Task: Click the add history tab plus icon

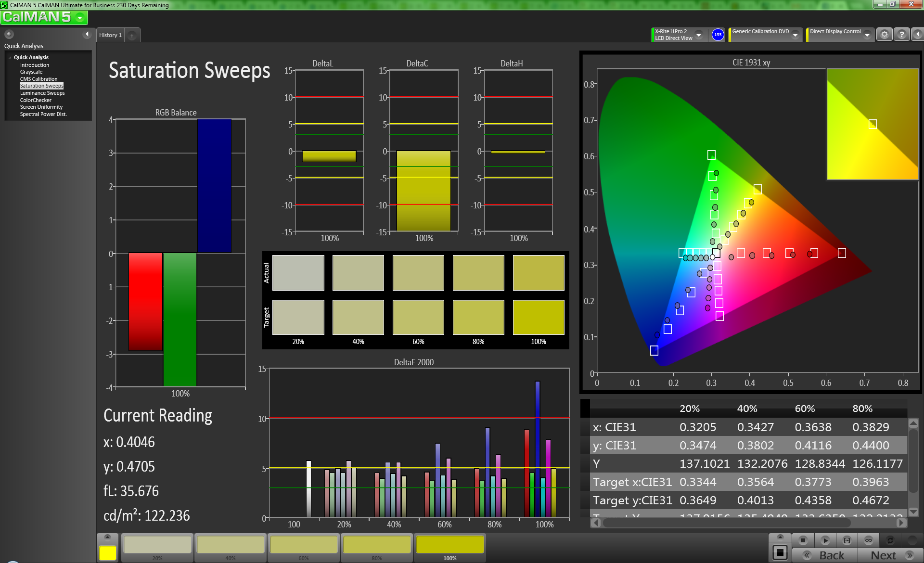Action: [x=132, y=35]
